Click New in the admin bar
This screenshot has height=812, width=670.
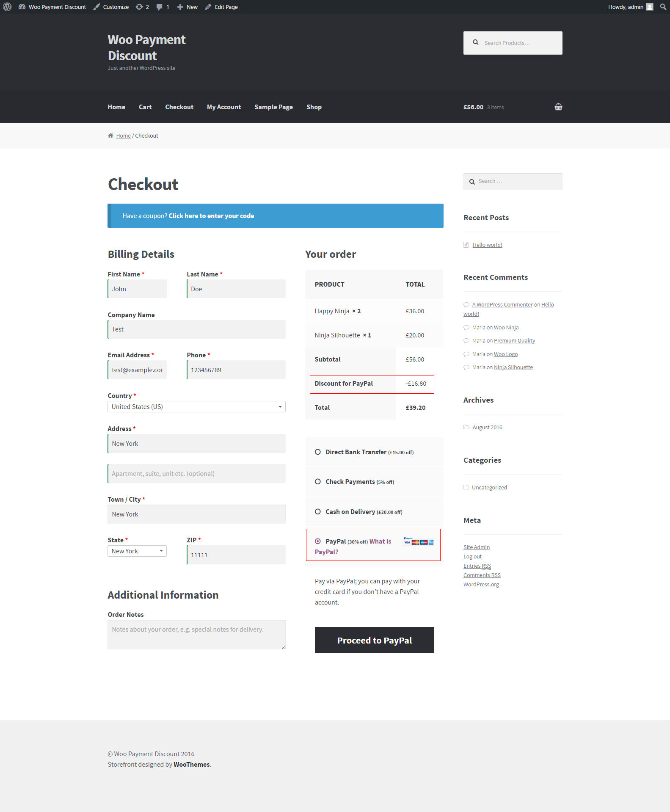tap(187, 7)
